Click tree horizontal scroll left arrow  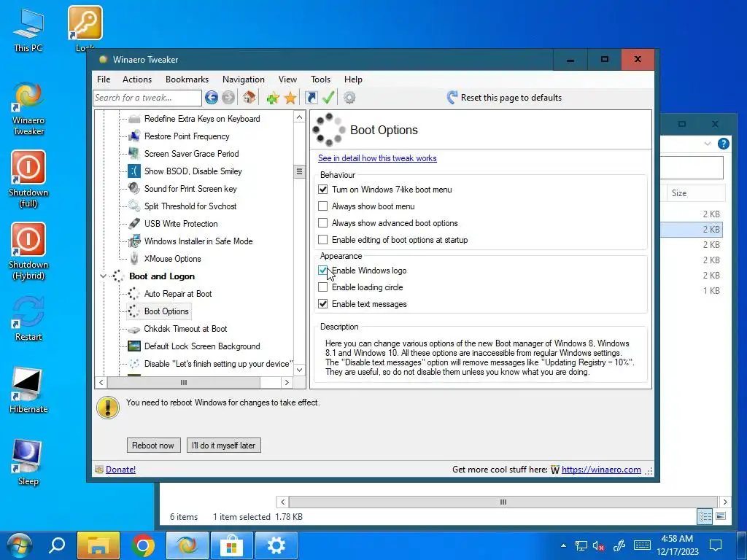pyautogui.click(x=101, y=382)
